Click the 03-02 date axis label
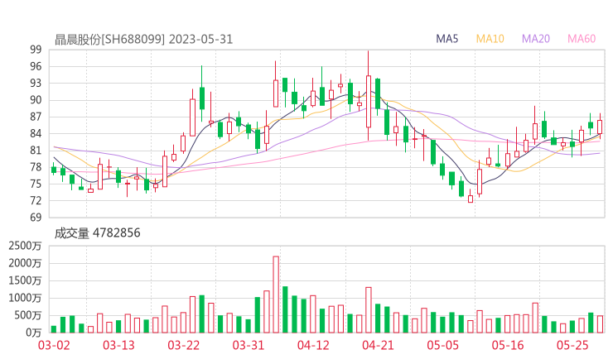Image resolution: width=613 pixels, height=364 pixels. pyautogui.click(x=54, y=345)
